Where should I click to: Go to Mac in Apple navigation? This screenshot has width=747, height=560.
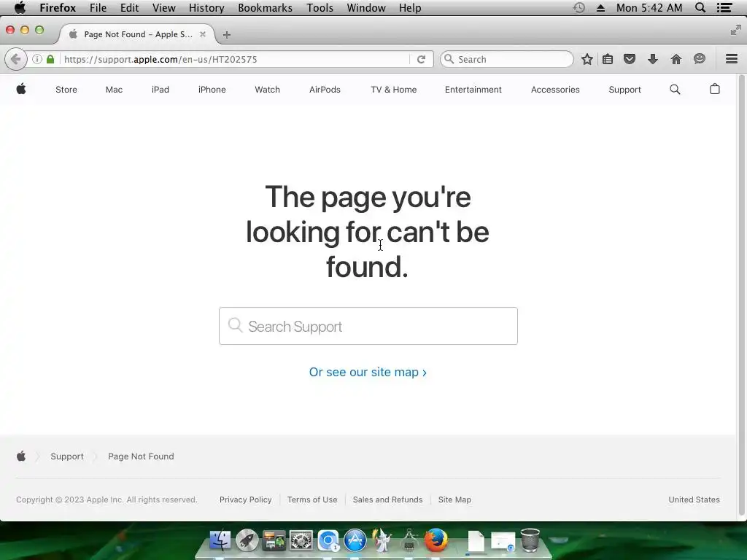point(114,90)
